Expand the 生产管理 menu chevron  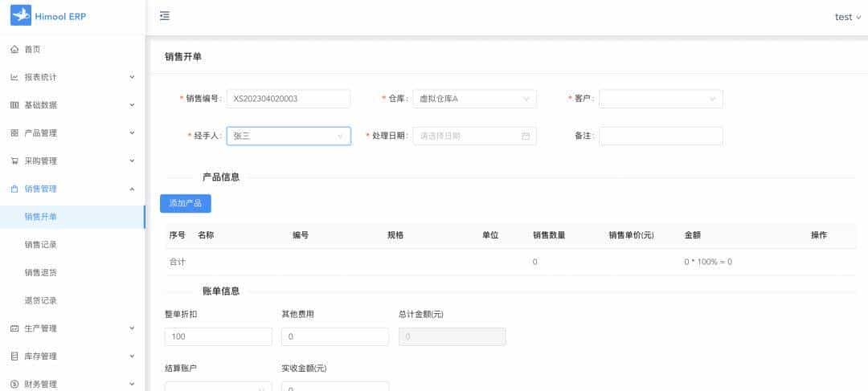click(132, 328)
